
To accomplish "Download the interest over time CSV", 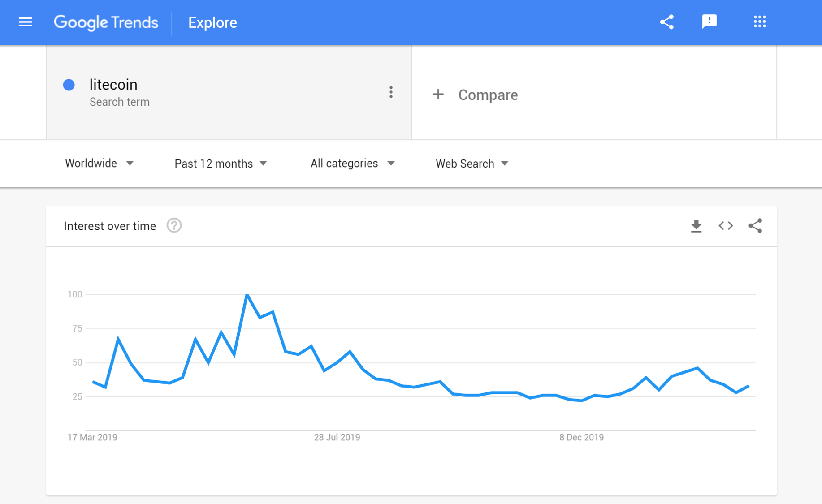I will 696,226.
